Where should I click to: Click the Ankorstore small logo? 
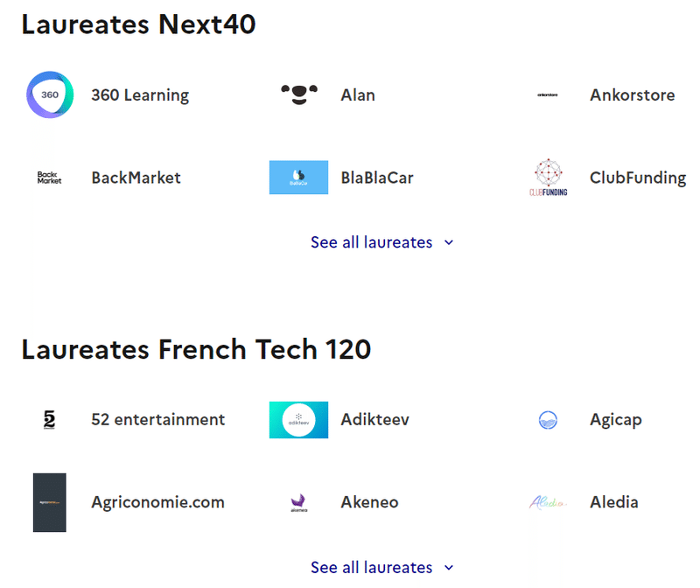coord(548,94)
